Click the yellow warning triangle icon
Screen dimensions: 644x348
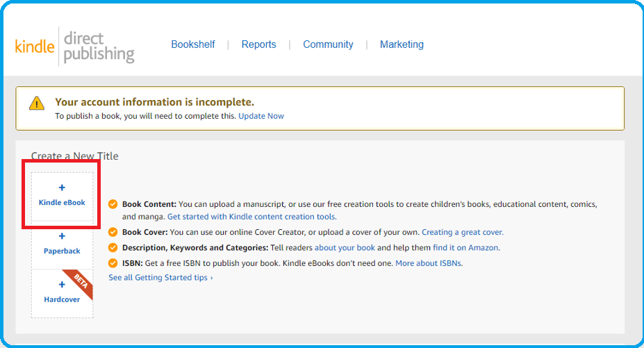(x=37, y=103)
